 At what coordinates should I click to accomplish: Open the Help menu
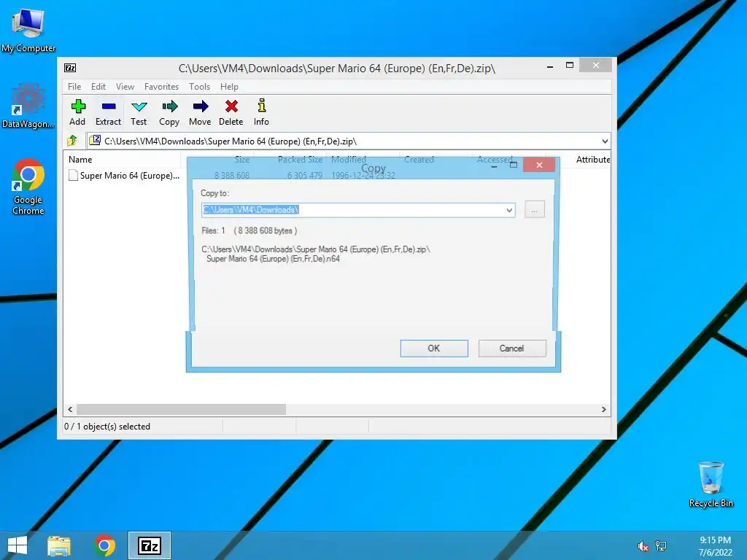pyautogui.click(x=229, y=87)
